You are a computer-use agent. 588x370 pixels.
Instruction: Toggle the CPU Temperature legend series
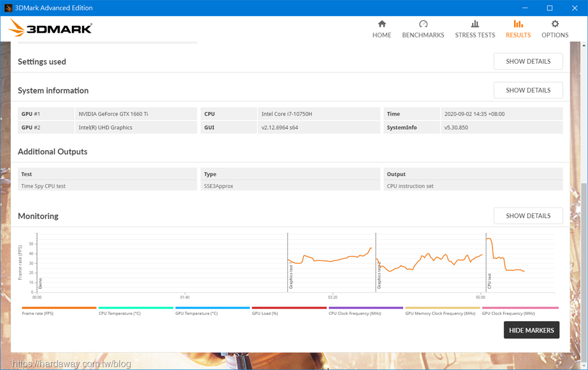tap(136, 311)
